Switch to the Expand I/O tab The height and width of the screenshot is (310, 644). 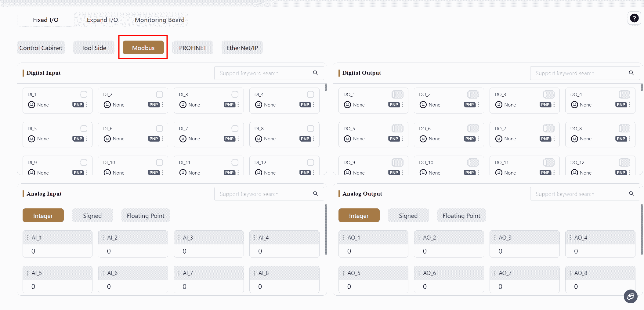(102, 20)
